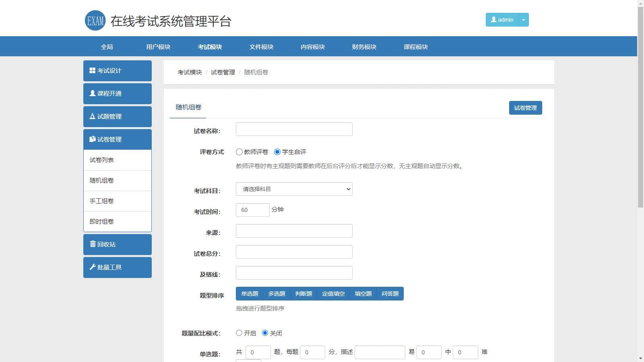
Task: Click the 多选题 sortable question-type chip
Action: [x=277, y=294]
